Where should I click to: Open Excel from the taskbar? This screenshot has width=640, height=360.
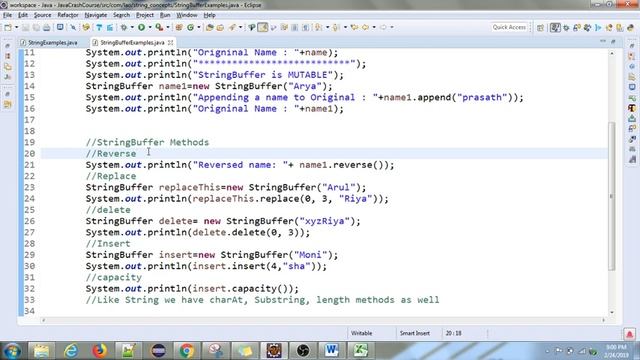pos(360,351)
